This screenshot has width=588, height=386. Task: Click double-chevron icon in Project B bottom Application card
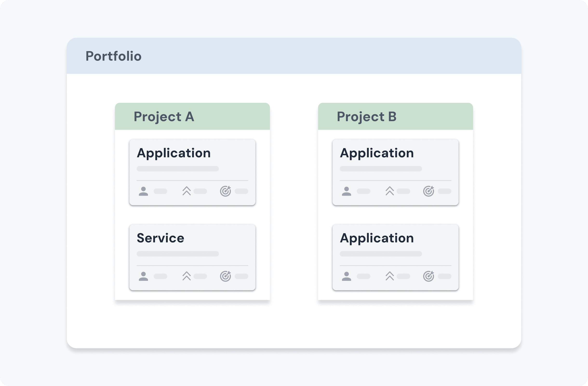(390, 276)
